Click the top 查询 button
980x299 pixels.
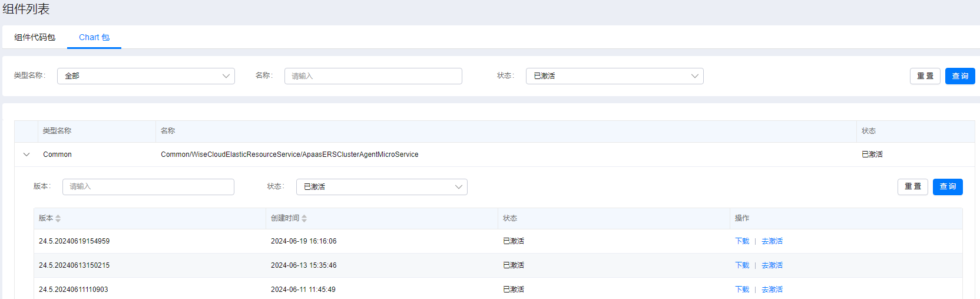pos(960,76)
